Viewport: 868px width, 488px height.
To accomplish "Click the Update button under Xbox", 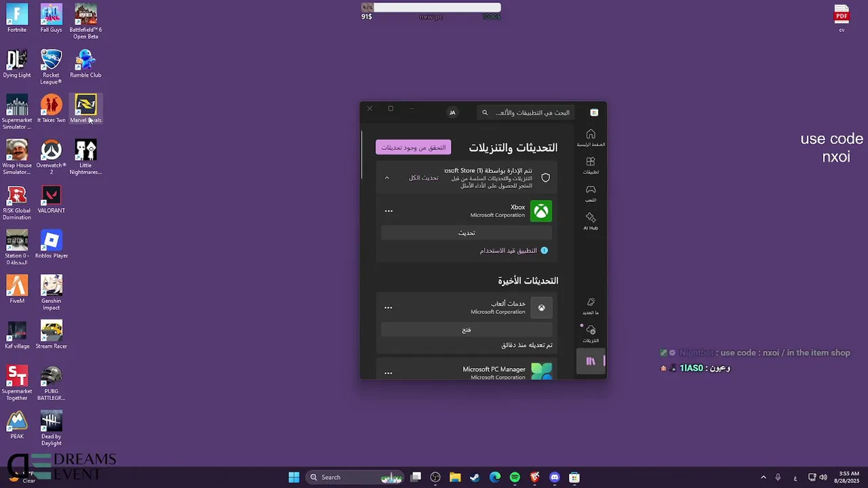I will click(x=467, y=232).
